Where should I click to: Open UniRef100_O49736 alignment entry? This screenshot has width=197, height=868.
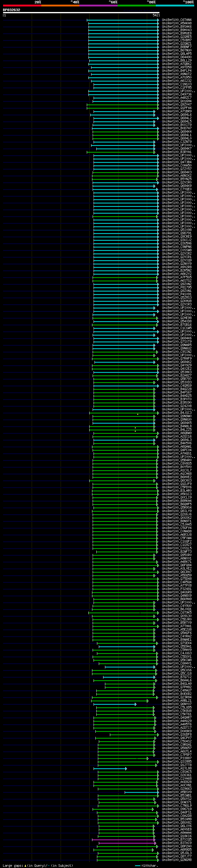point(177,95)
